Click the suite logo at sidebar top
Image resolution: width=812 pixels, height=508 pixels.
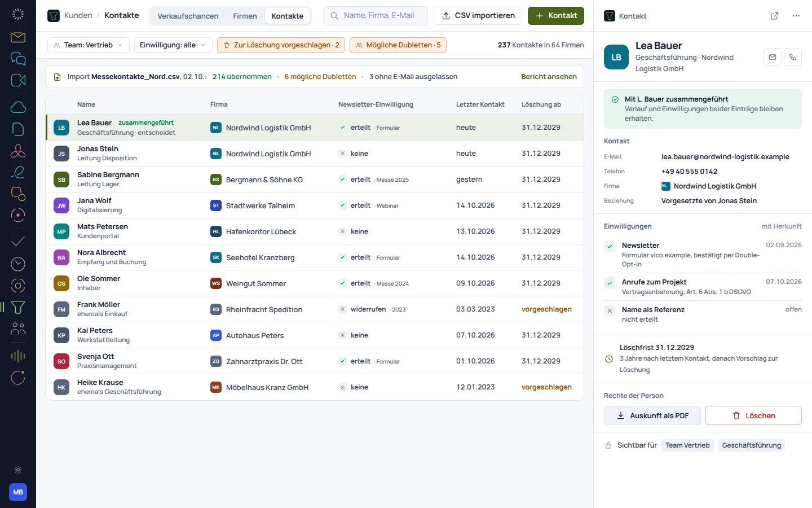(18, 14)
